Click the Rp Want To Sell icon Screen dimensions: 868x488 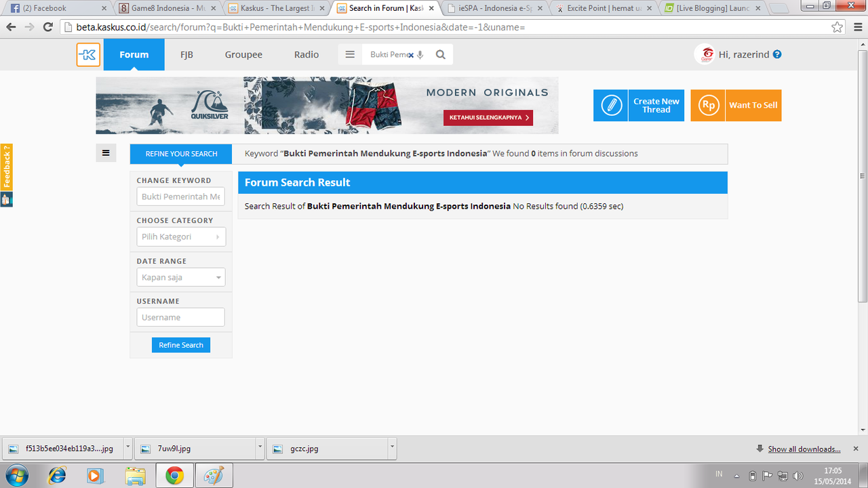pos(708,106)
